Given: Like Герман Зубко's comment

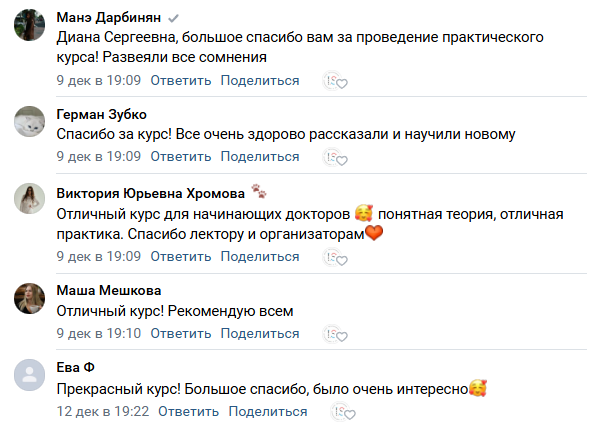Looking at the screenshot, I should coord(334,157).
